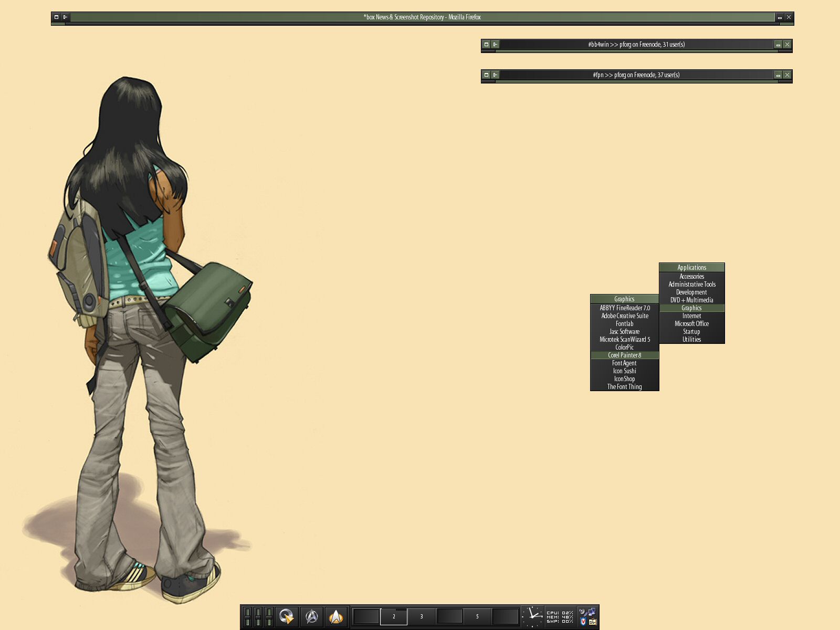Viewport: 840px width, 630px height.
Task: Click the first left button on Firefox titlebar
Action: pyautogui.click(x=57, y=17)
